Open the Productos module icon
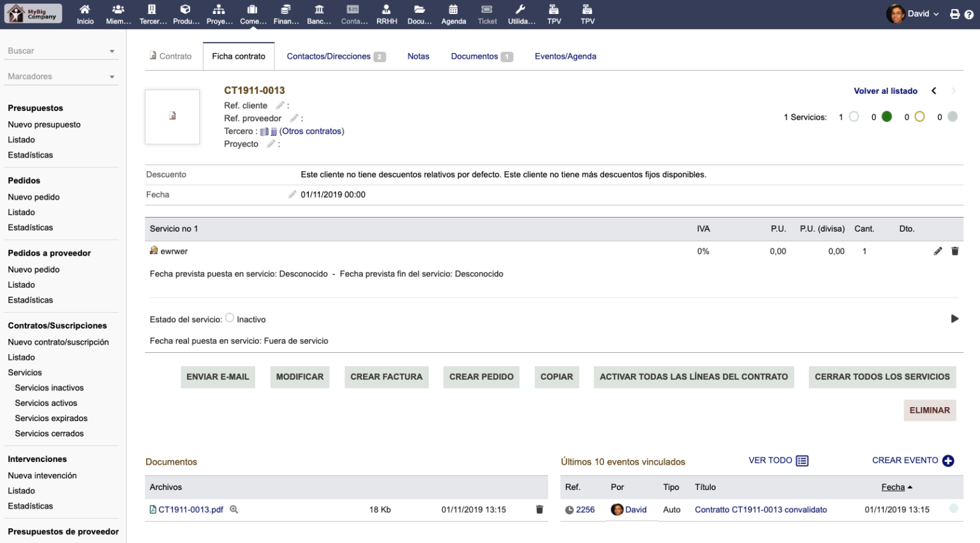The image size is (980, 543). pos(185,10)
